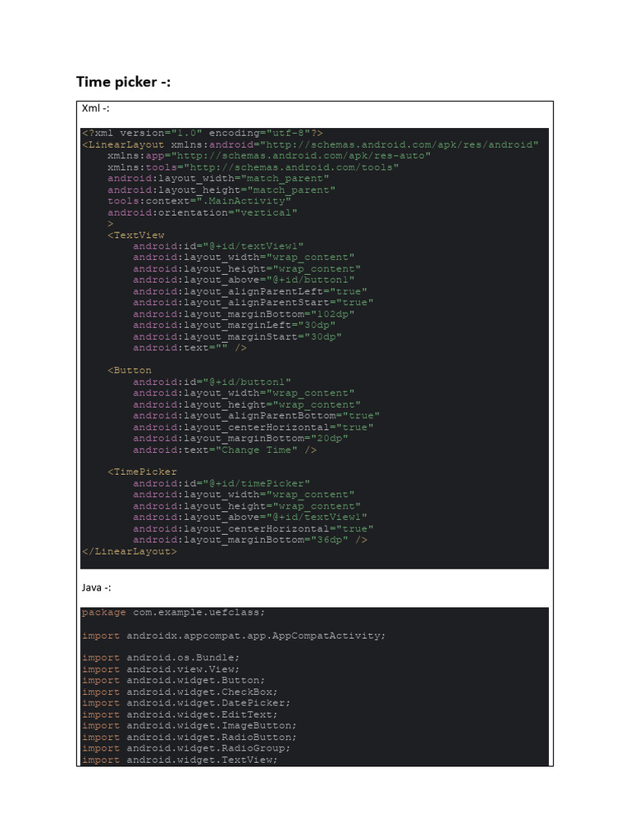Image resolution: width=630 pixels, height=840 pixels.
Task: Click the opening TextView tag
Action: tap(136, 235)
